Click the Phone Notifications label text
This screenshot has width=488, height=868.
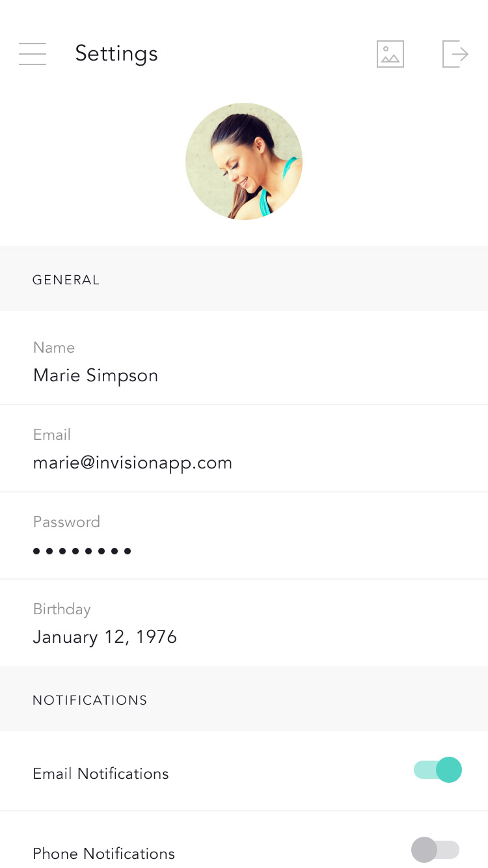pos(104,854)
